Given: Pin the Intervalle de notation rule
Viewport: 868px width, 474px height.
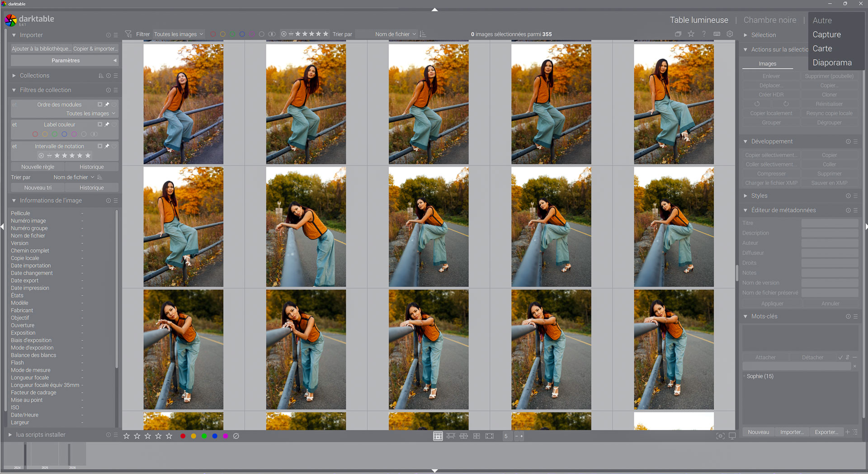Looking at the screenshot, I should tap(107, 146).
